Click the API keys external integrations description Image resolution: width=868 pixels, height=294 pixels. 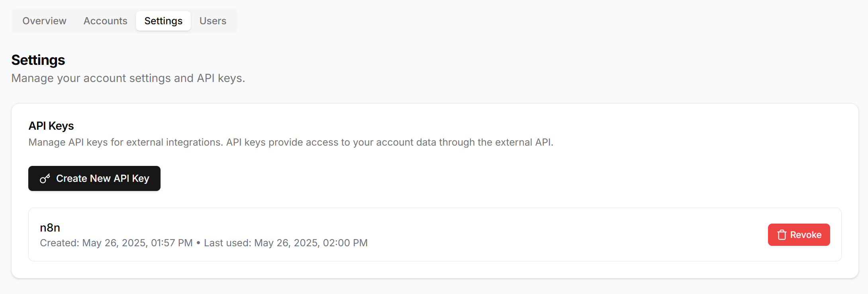(291, 142)
